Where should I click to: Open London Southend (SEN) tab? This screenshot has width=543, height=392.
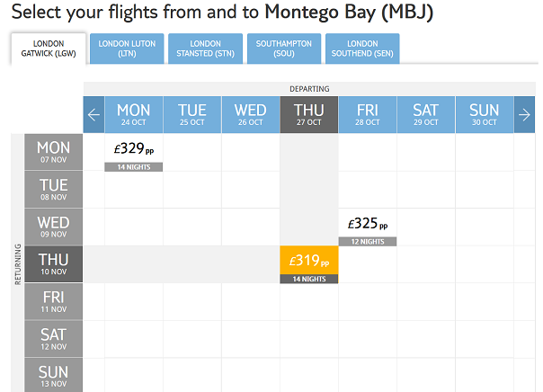(362, 49)
